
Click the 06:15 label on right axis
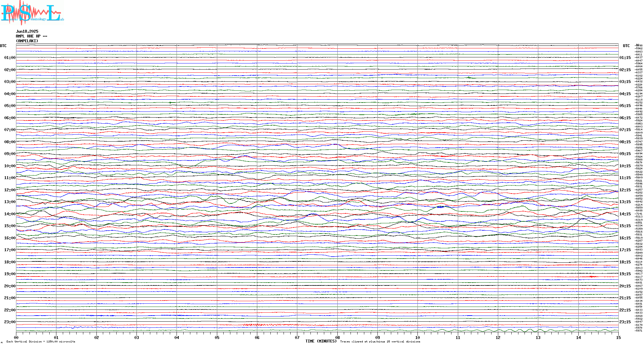click(x=625, y=118)
